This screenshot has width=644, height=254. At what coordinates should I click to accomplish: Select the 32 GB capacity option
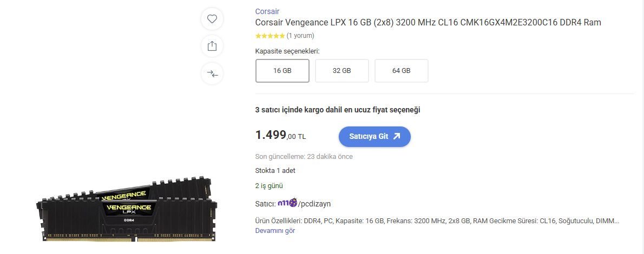[341, 71]
